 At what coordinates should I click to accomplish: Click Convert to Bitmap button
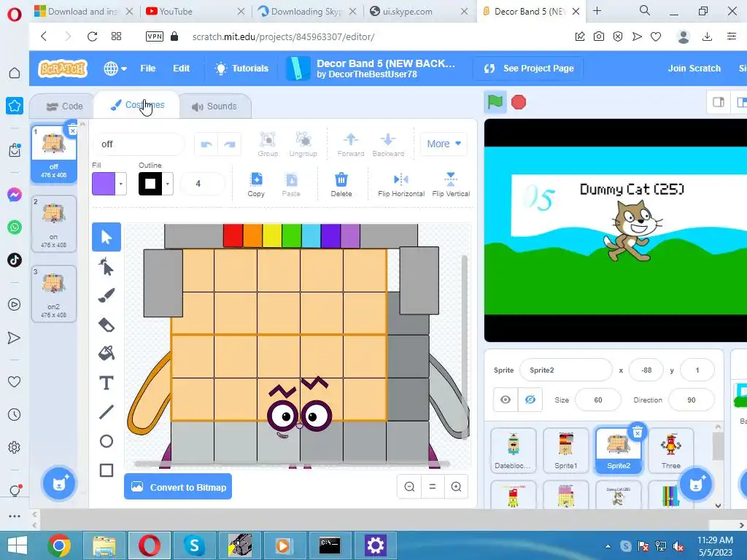(x=178, y=486)
